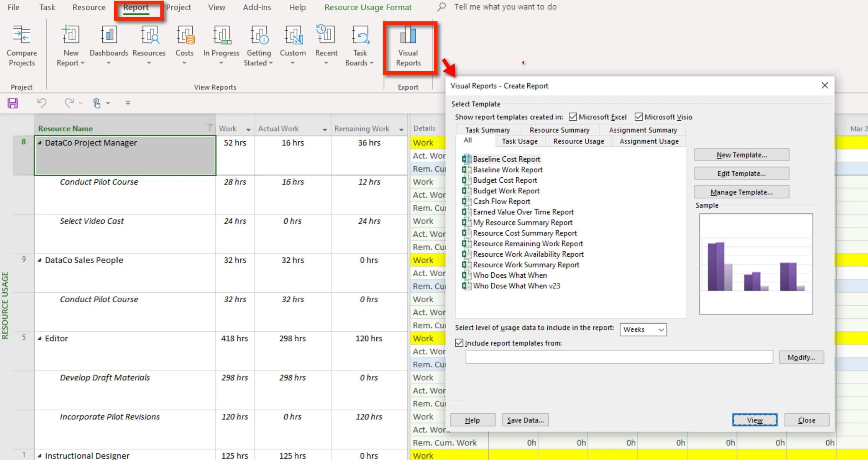Image resolution: width=868 pixels, height=460 pixels.
Task: Select the Cash Flow Report template
Action: (496, 202)
